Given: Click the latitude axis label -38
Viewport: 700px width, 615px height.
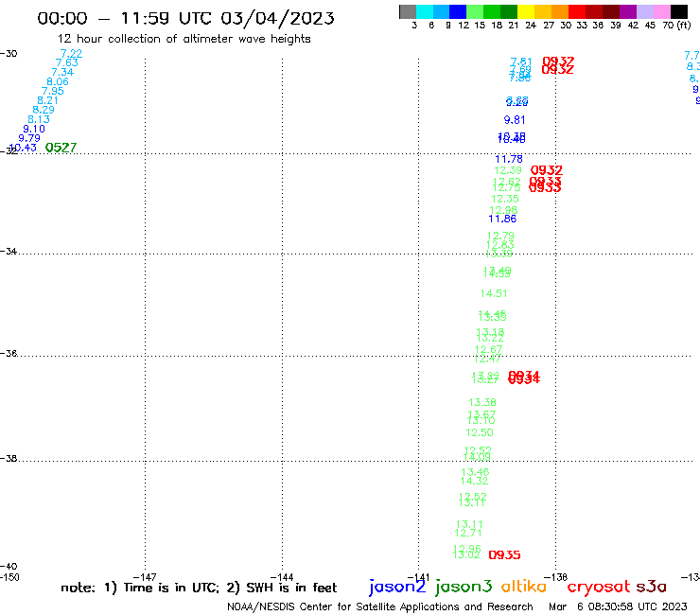Looking at the screenshot, I should point(9,459).
